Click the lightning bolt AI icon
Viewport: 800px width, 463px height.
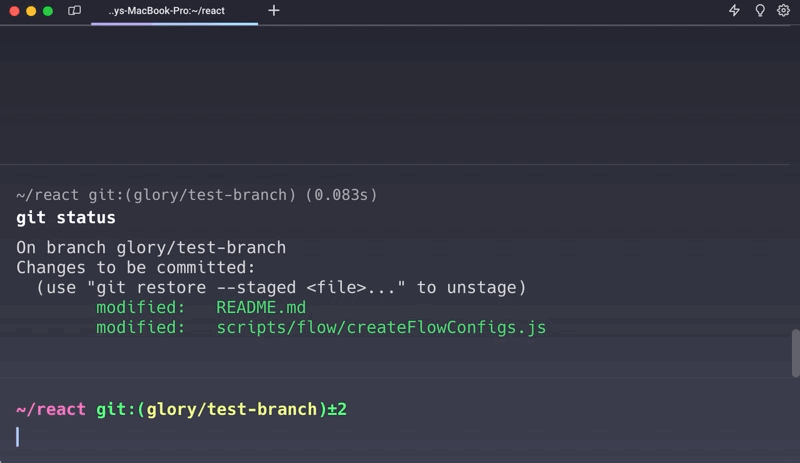click(x=735, y=11)
